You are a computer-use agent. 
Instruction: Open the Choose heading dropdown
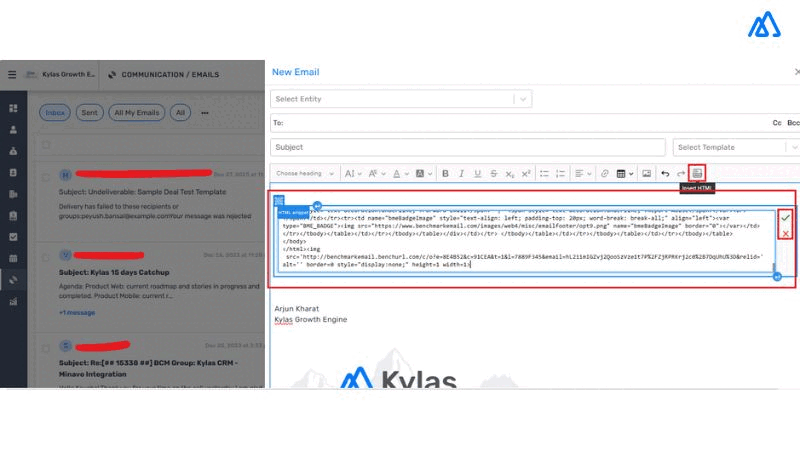pyautogui.click(x=305, y=173)
